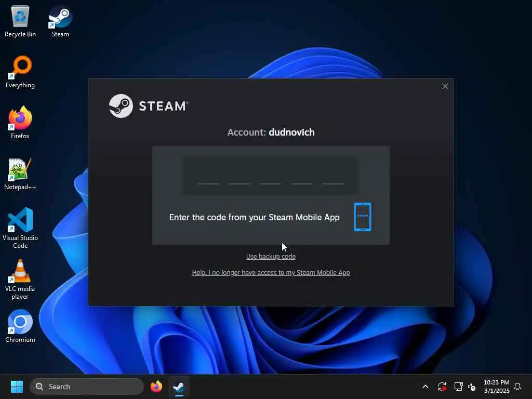Open the Chromium desktop shortcut
This screenshot has width=532, height=399.
click(x=20, y=326)
